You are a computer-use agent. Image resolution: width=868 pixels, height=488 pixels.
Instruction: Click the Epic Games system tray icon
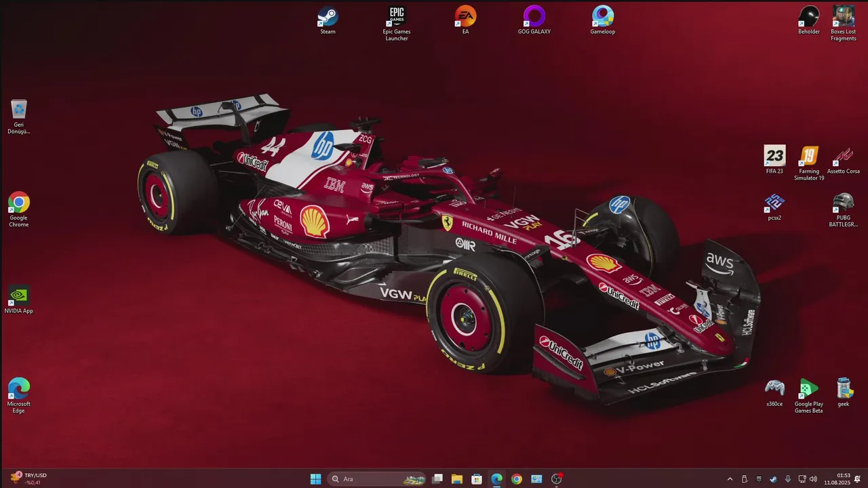coord(759,479)
